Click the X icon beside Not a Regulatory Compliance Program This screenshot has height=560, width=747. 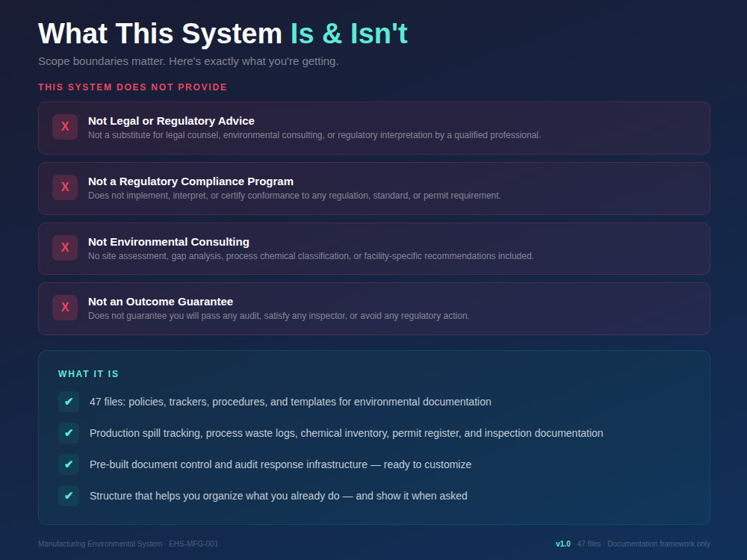click(x=65, y=187)
